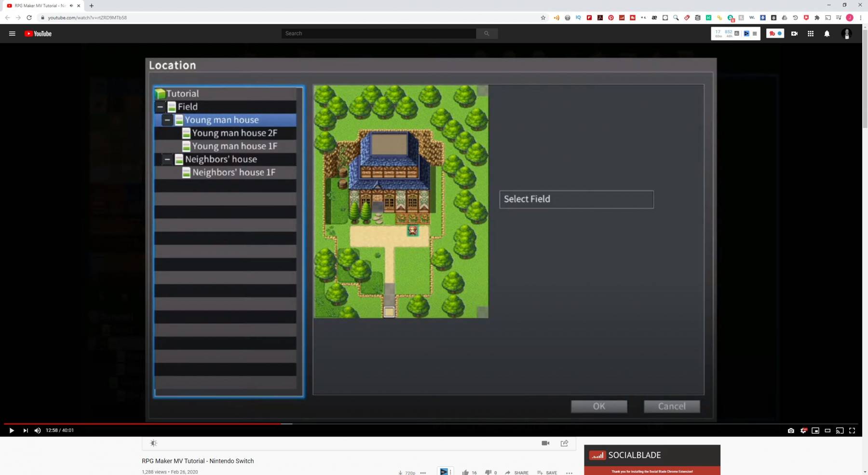Open the Chrome profile avatar
868x475 pixels.
tap(850, 17)
